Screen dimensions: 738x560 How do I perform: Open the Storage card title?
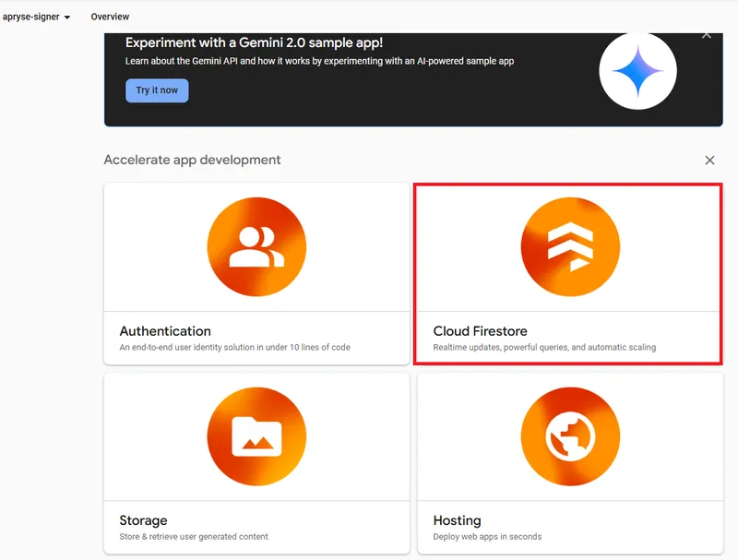click(x=143, y=520)
